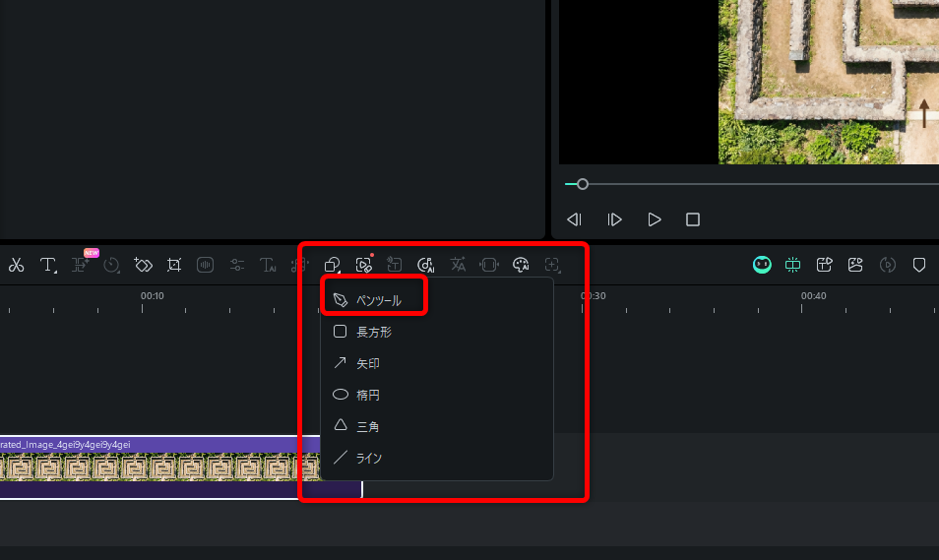Stop playback with the square button

(x=693, y=219)
